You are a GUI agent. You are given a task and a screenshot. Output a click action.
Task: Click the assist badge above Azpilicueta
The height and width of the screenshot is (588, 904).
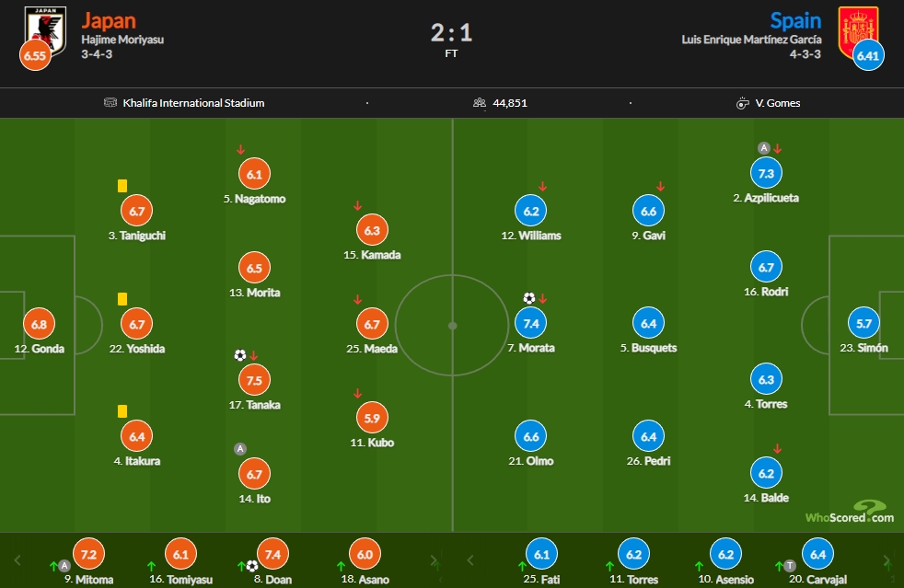764,148
